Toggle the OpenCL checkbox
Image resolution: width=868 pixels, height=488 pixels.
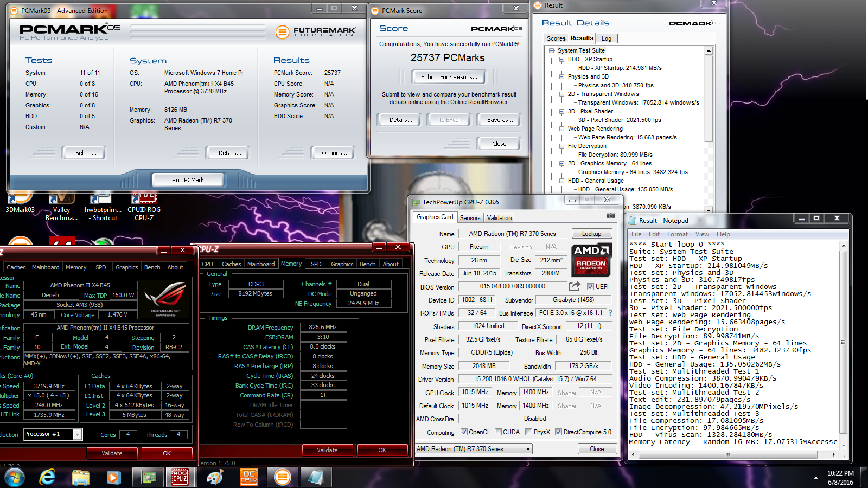[464, 432]
